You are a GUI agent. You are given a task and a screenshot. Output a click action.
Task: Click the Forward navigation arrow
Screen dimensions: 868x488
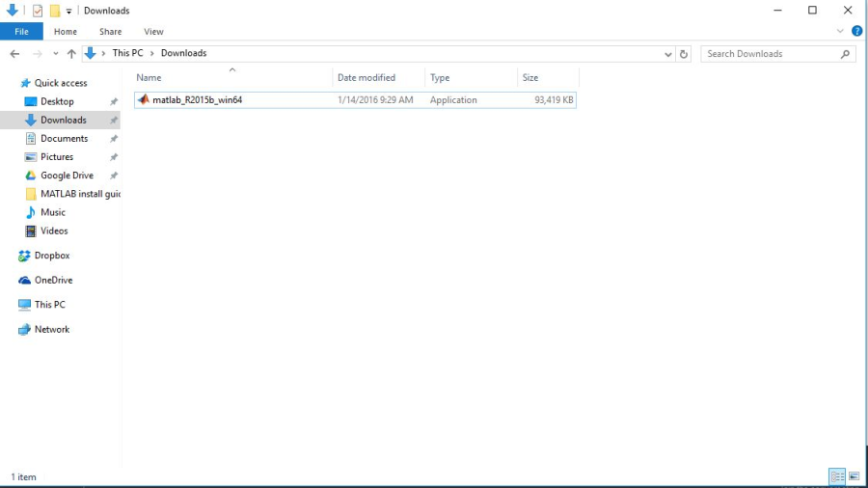[x=37, y=54]
